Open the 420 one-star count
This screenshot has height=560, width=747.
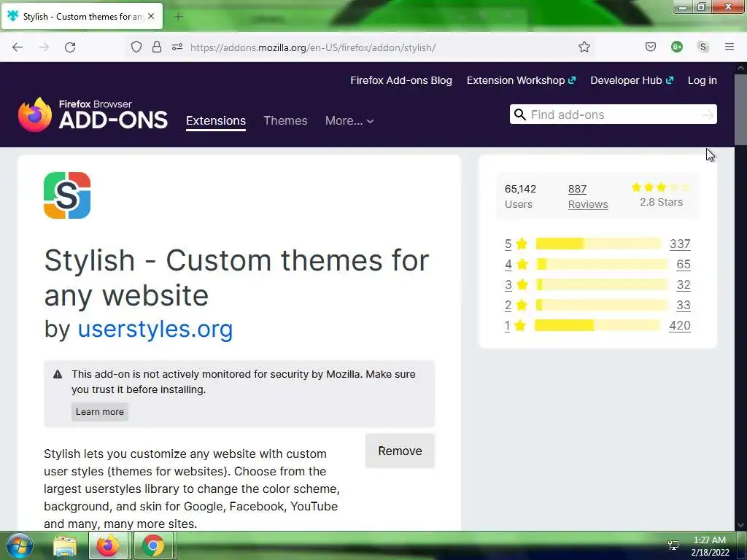(680, 326)
